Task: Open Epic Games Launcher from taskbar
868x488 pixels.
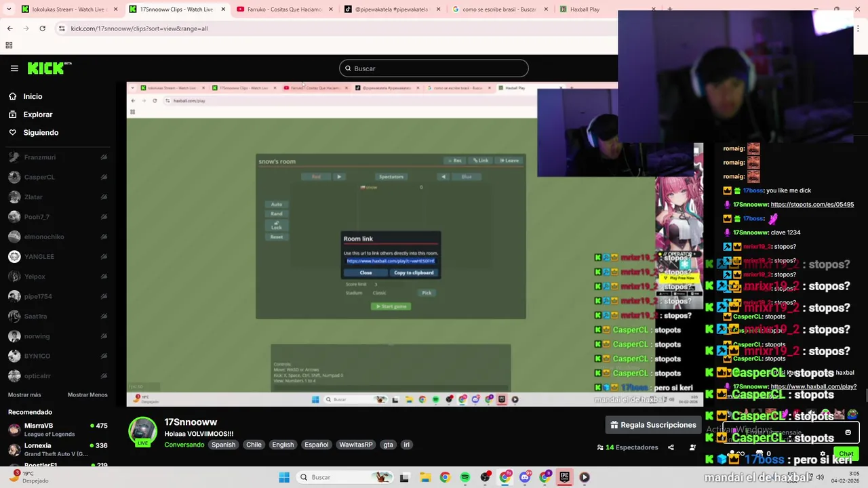Action: [564, 477]
